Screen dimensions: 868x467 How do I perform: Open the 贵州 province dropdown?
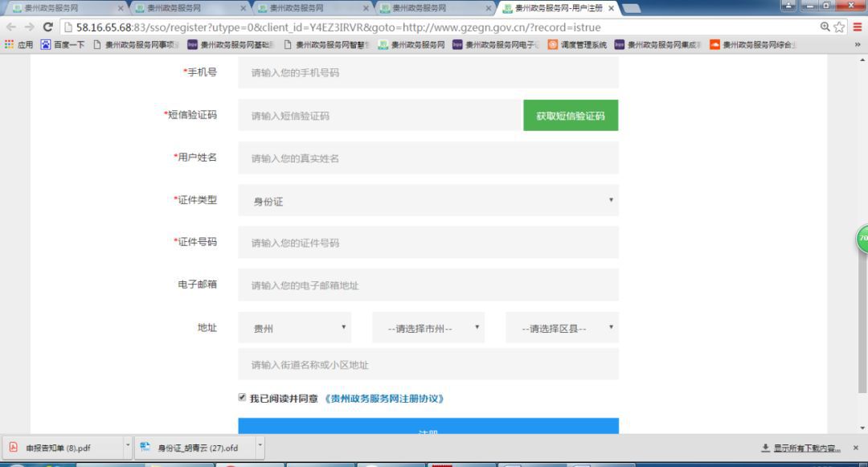[294, 328]
